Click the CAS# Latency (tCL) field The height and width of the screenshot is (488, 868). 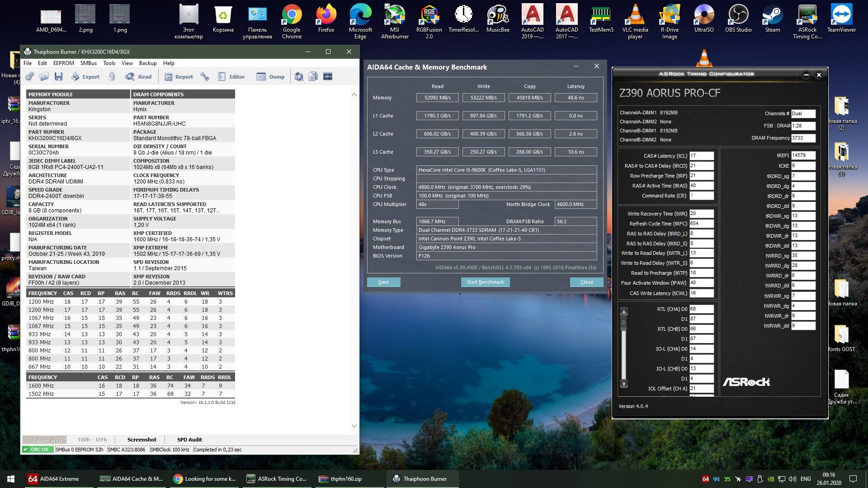click(702, 155)
